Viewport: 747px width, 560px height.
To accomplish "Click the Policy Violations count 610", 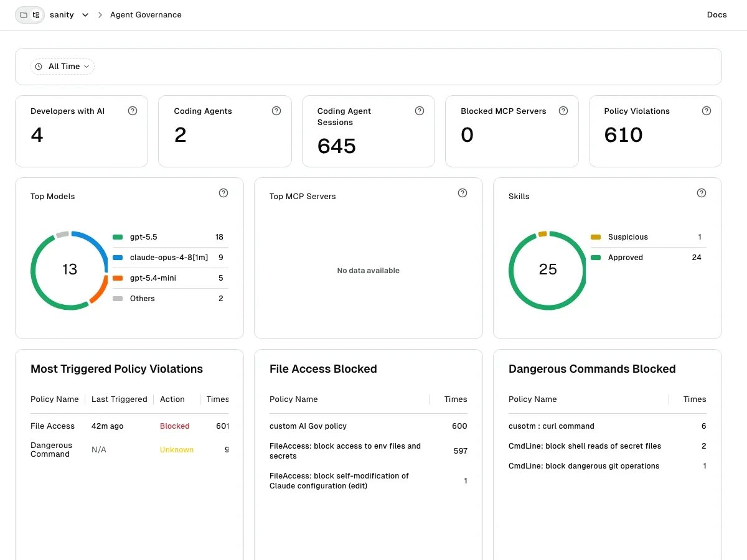I will [623, 135].
